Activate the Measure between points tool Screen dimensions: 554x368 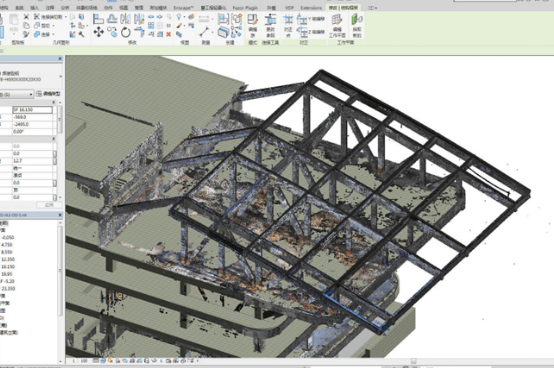pyautogui.click(x=205, y=32)
